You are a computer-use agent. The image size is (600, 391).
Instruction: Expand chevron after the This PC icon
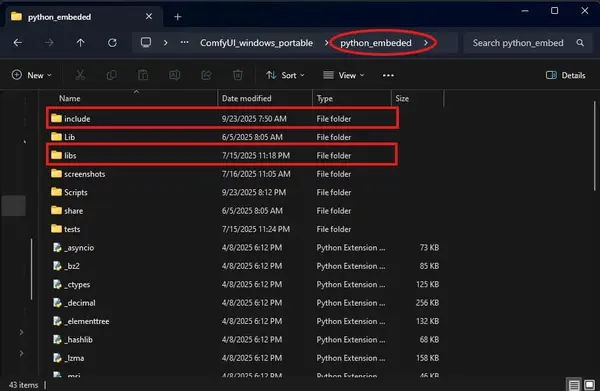(x=165, y=42)
